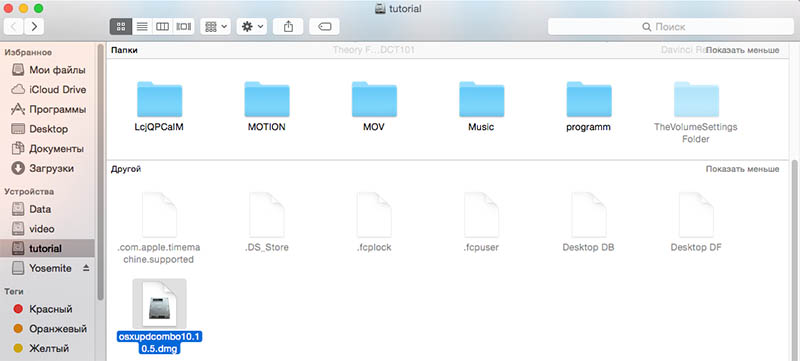The width and height of the screenshot is (800, 361).
Task: Select the video volume in sidebar
Action: tap(48, 229)
